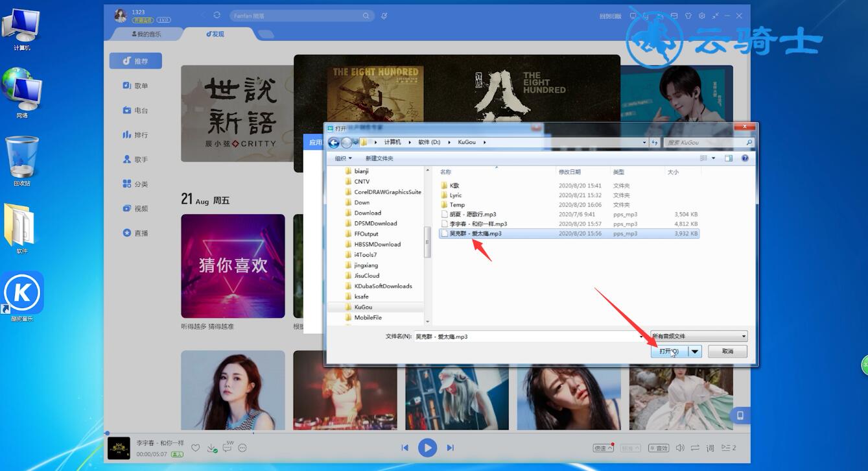Select MobileFile folder in navigation tree

(368, 317)
